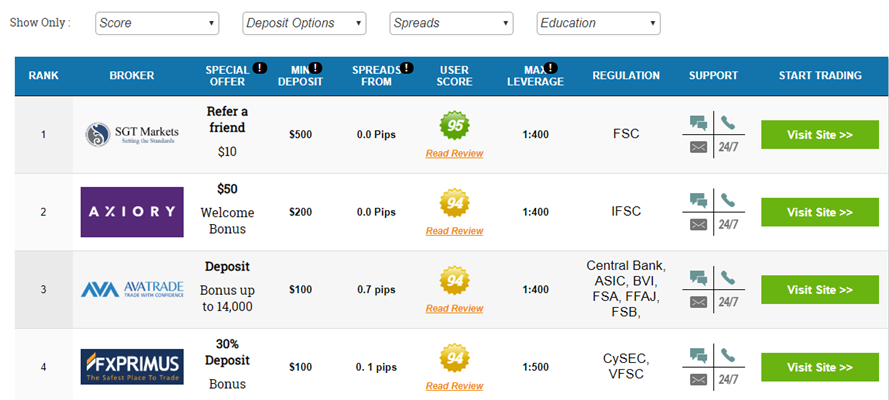Click the $200 minimum deposit value
889x400 pixels.
[x=300, y=212]
